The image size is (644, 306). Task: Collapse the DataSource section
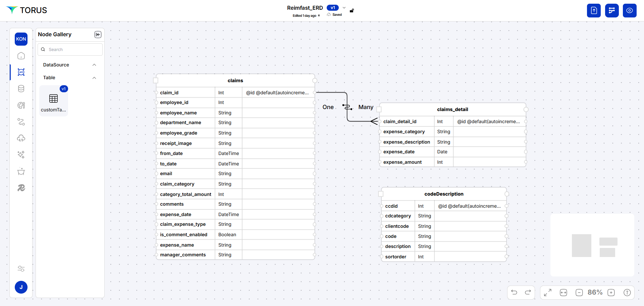pyautogui.click(x=94, y=65)
